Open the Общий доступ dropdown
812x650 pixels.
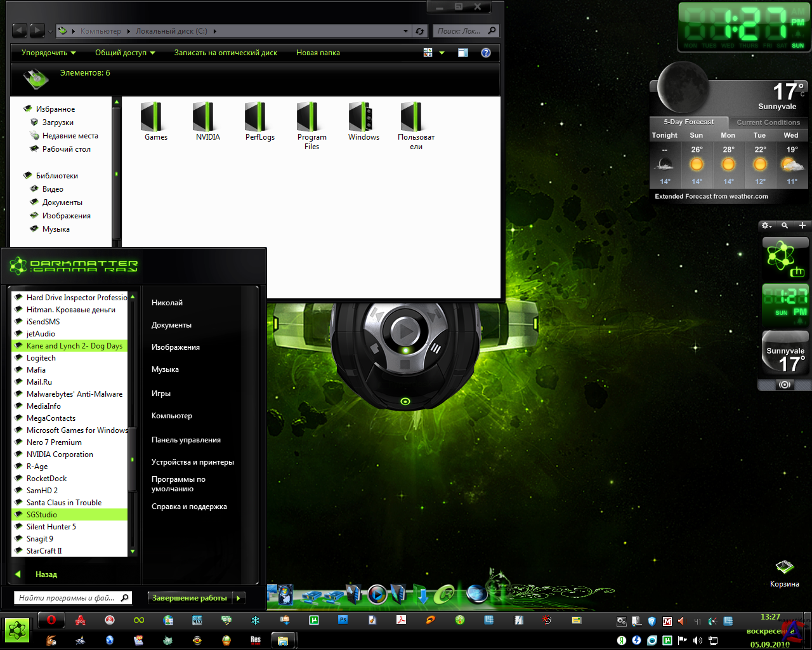125,53
